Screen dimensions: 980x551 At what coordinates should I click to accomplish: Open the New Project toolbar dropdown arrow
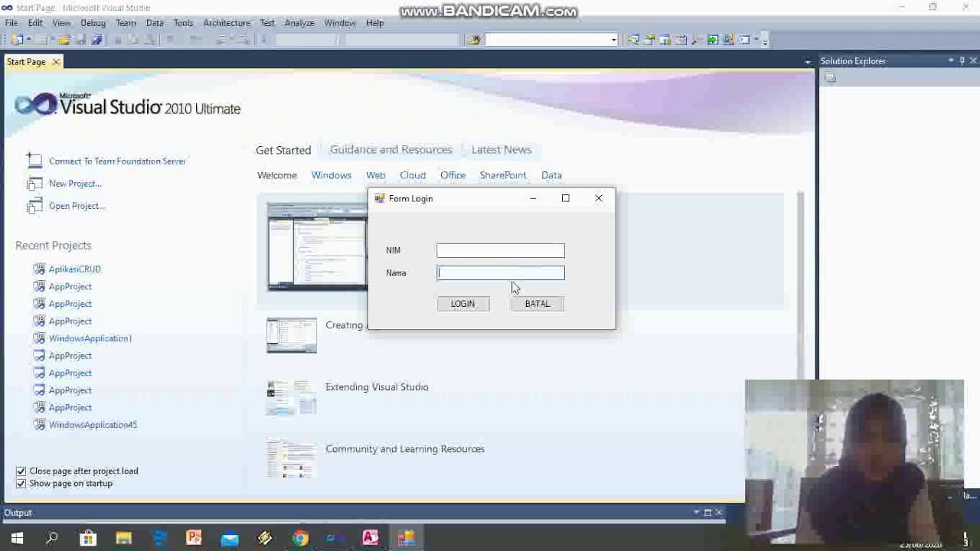pyautogui.click(x=28, y=39)
